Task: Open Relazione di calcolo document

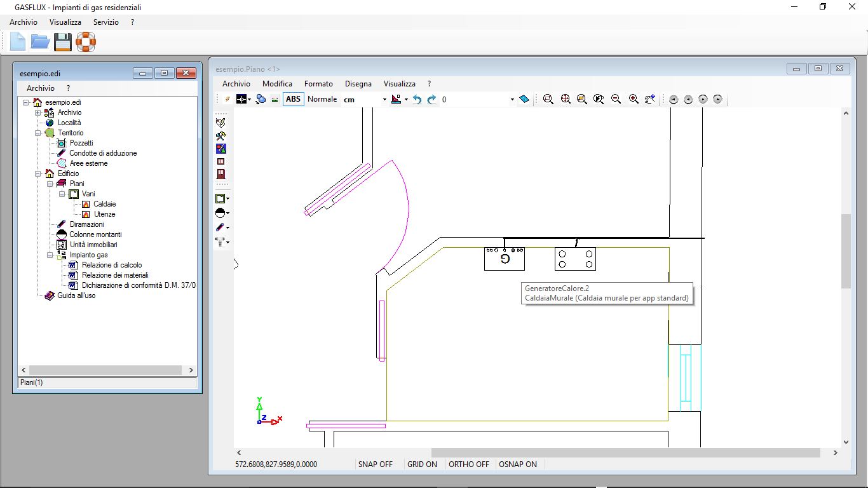Action: (x=112, y=265)
